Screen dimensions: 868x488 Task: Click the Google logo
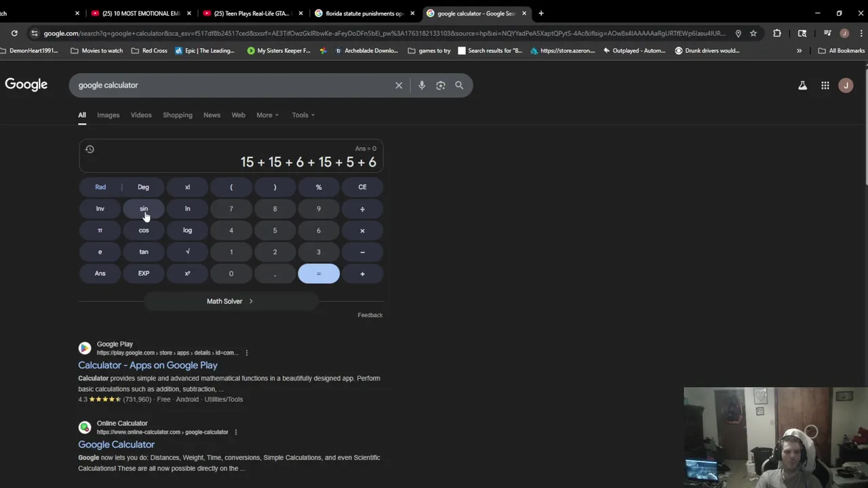coord(26,85)
